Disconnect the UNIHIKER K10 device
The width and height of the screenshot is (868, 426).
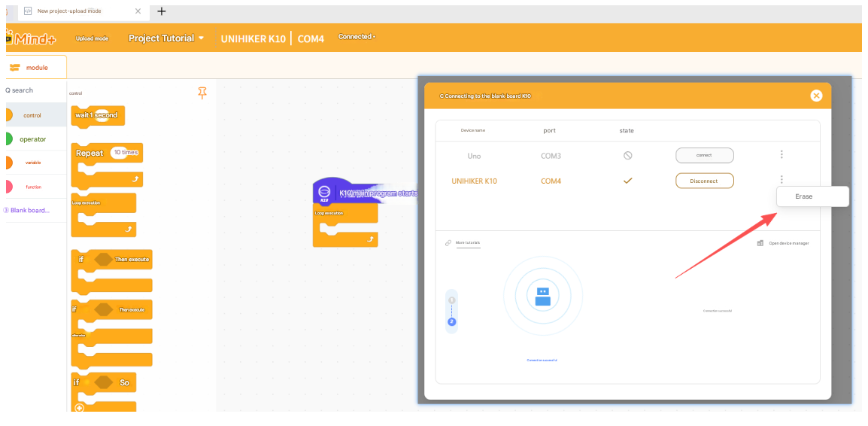click(x=704, y=181)
